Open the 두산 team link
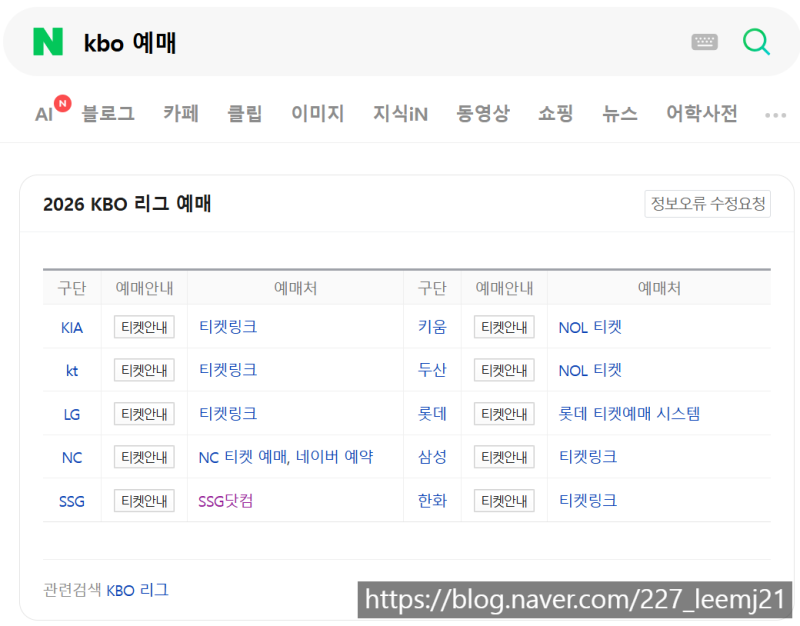800x626 pixels. pyautogui.click(x=432, y=370)
